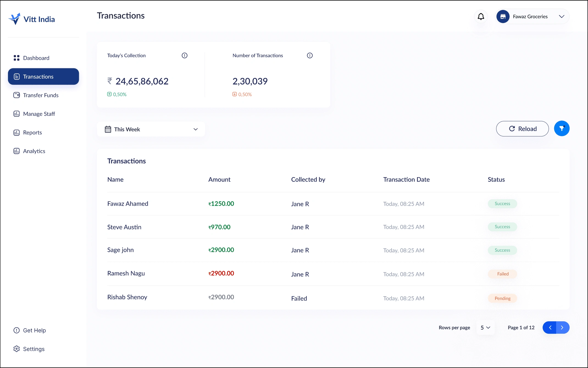Click the Transactions list icon in sidebar
Image resolution: width=588 pixels, height=368 pixels.
tap(16, 77)
